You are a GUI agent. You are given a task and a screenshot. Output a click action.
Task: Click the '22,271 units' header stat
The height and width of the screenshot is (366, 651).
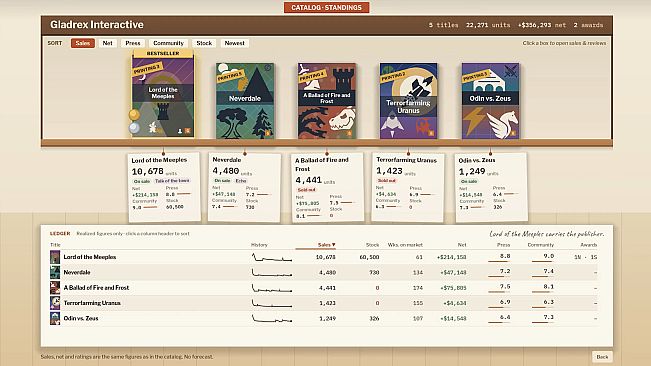click(x=488, y=25)
